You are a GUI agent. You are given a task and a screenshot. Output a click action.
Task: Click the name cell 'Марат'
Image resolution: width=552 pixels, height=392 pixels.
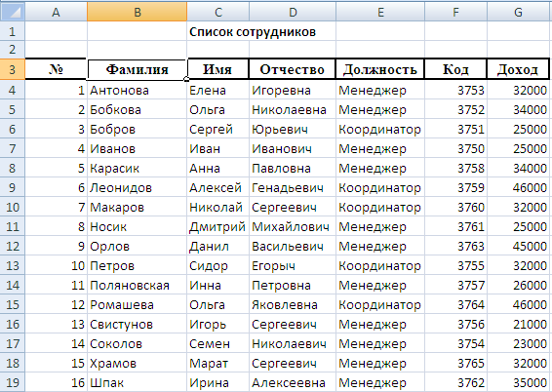217,363
